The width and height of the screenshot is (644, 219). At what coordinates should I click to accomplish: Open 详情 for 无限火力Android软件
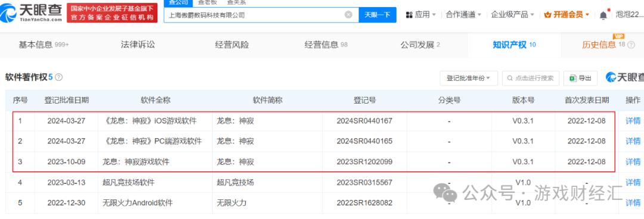point(633,202)
